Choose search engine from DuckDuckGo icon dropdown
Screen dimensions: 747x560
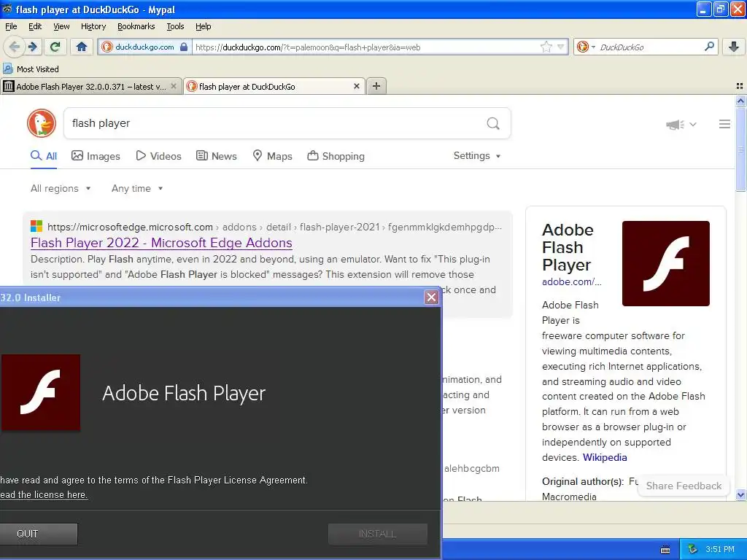point(586,47)
